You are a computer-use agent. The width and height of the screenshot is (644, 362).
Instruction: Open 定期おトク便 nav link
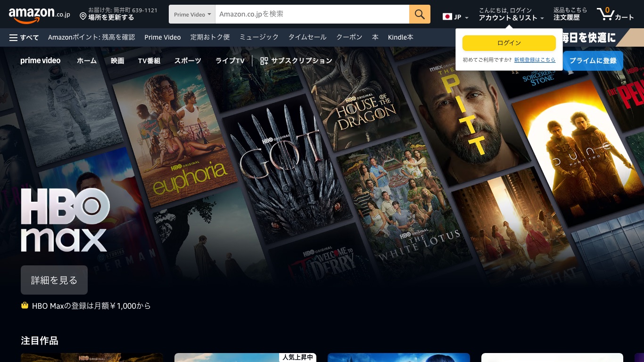tap(210, 37)
